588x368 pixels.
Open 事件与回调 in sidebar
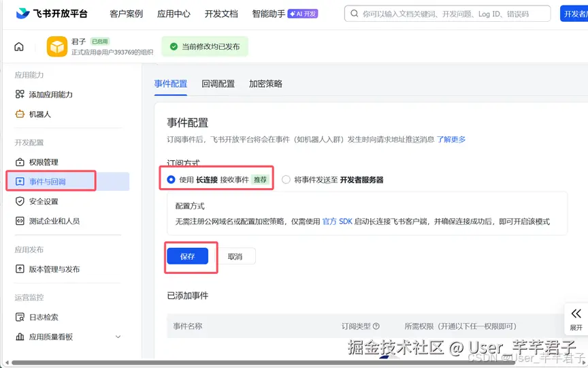coord(47,182)
